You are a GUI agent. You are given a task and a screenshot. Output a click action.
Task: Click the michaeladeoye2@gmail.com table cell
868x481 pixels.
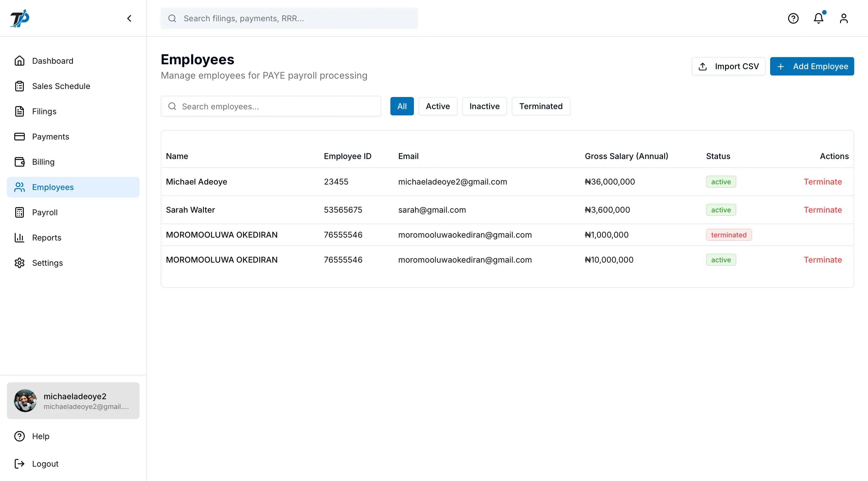click(453, 182)
